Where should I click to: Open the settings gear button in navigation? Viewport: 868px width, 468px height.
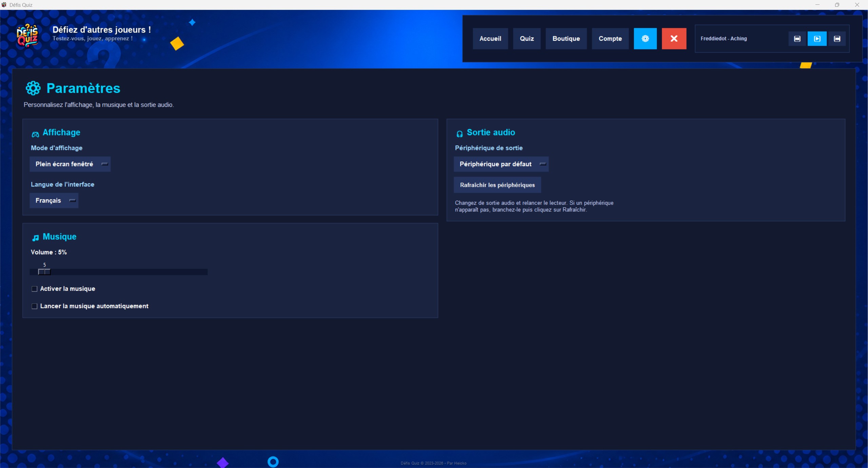645,39
